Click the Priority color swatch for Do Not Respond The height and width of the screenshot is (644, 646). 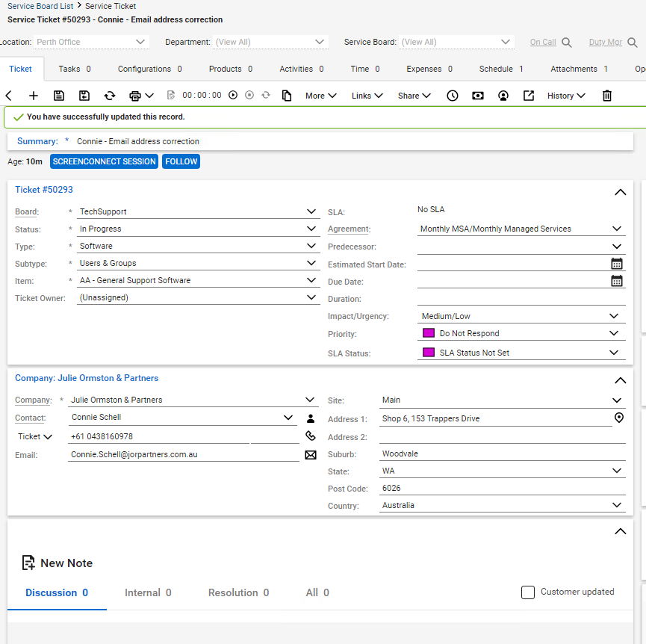429,333
